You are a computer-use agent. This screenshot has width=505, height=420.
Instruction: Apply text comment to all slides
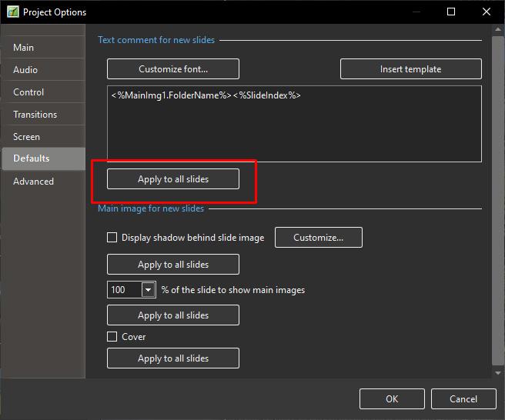point(173,179)
